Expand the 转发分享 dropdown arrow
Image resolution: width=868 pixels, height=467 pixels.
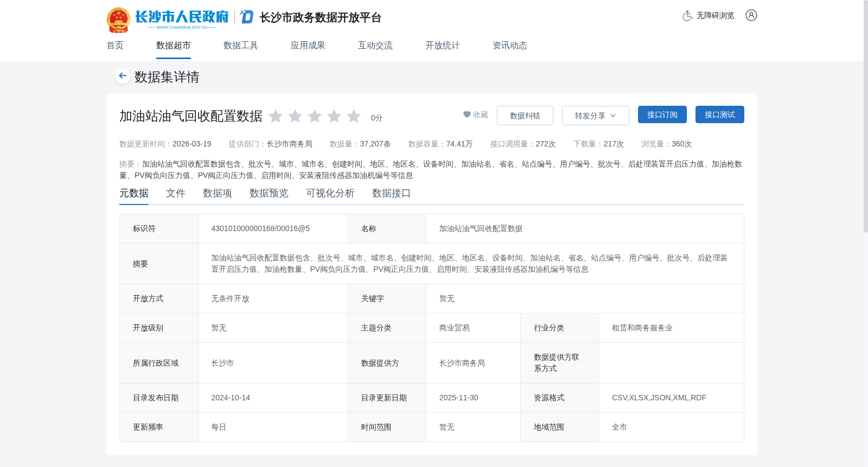(613, 116)
